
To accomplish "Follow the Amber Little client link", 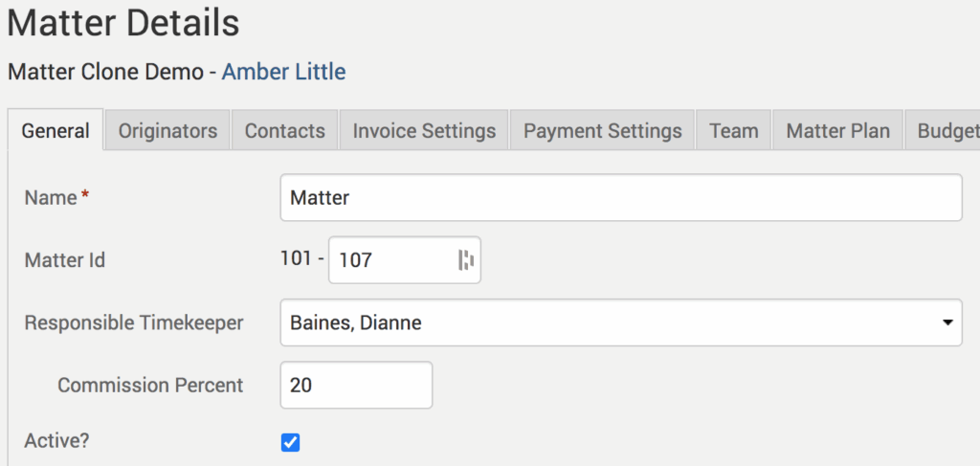I will [283, 72].
